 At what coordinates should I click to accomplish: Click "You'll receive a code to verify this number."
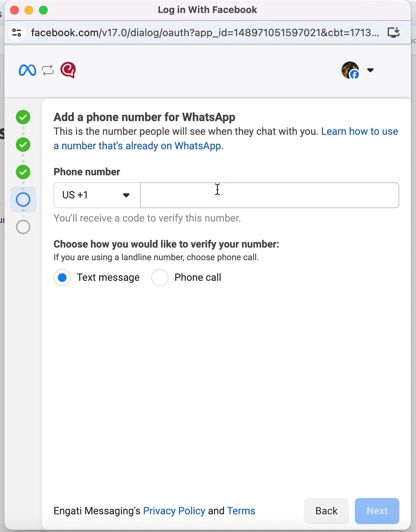(147, 218)
